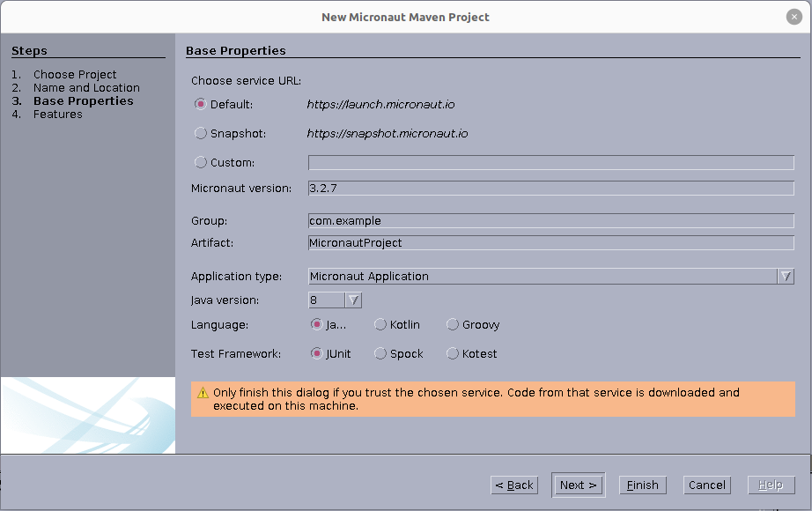Open the Application type dropdown arrow
Viewport: 812px width, 511px height.
click(786, 277)
